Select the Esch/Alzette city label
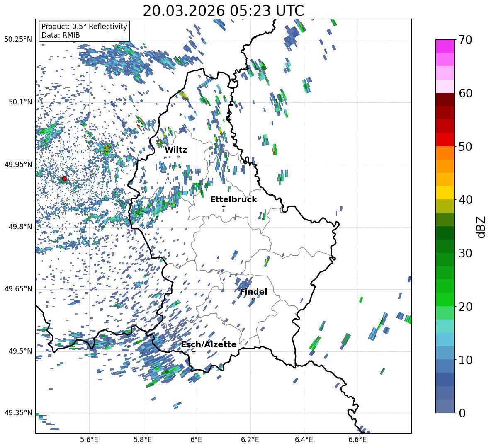Screen dimensions: 491x448 pos(209,344)
